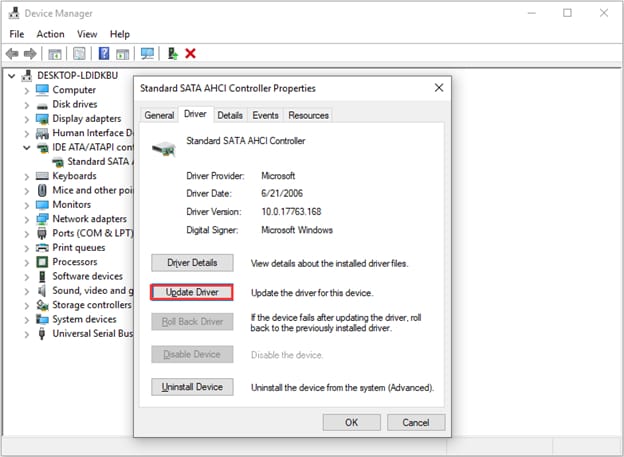Click the SATA controller device icon in the dialog

coord(164,148)
